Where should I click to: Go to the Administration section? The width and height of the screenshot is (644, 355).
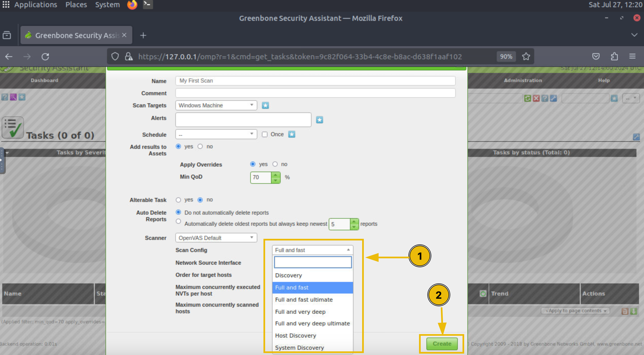pos(523,80)
